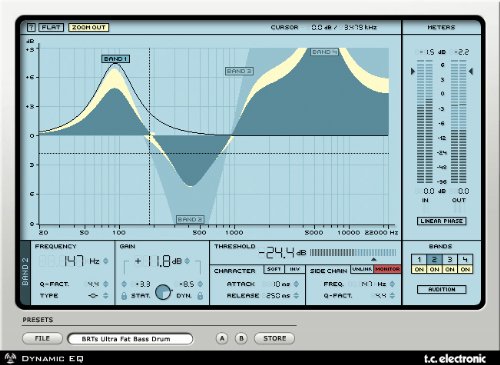Enable LINEAR PHASE mode
This screenshot has width=500, height=365.
coord(441,221)
